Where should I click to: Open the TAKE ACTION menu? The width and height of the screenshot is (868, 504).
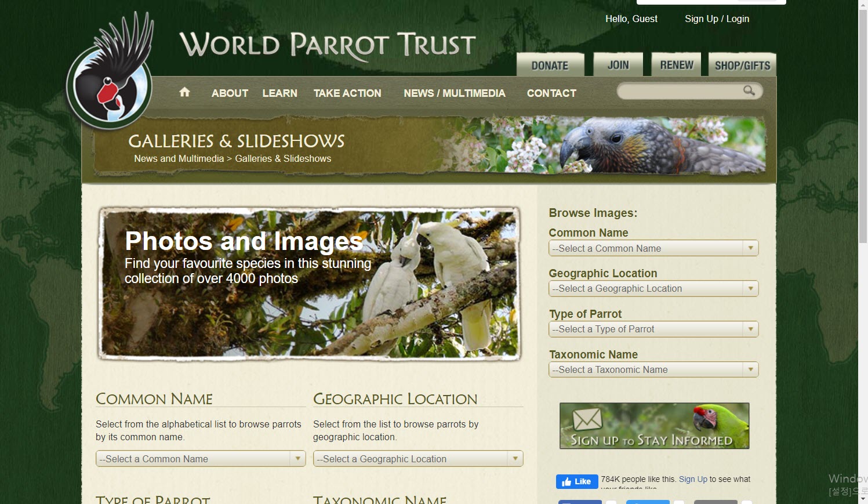coord(347,93)
